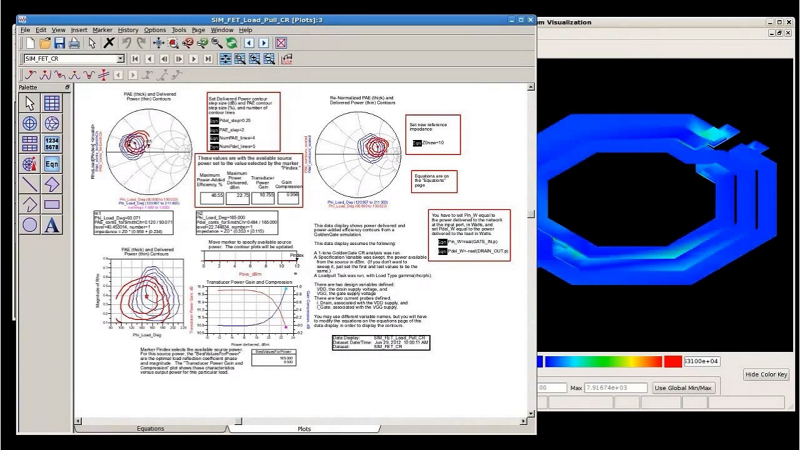Insert an equation with Eqn tool
Screen dimensions: 800x450
tap(52, 164)
